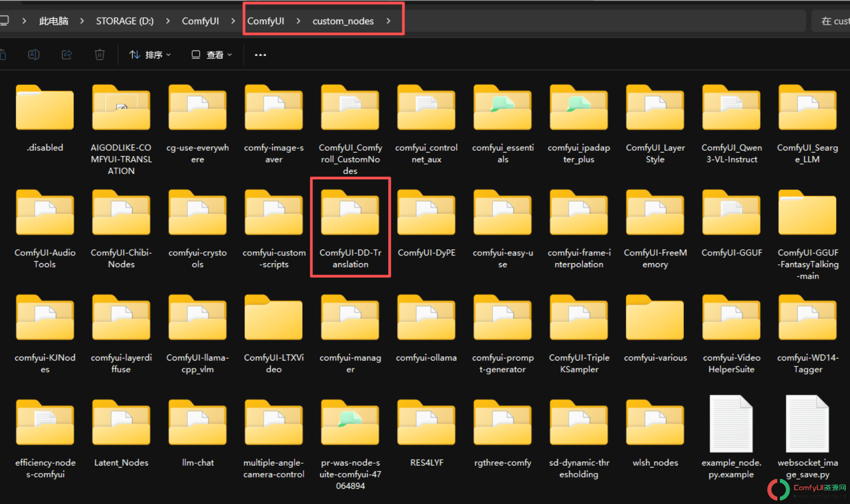Navigate to STORAGE (D:) in breadcrumb
This screenshot has width=850, height=504.
[125, 21]
